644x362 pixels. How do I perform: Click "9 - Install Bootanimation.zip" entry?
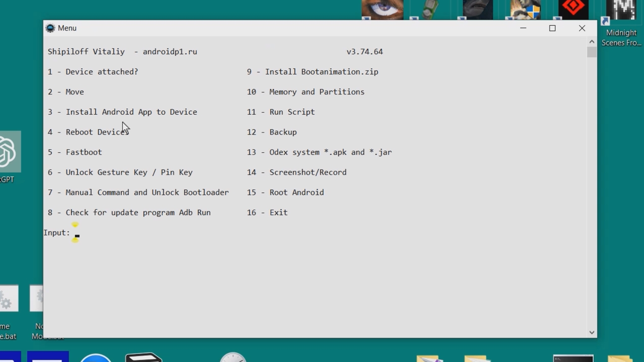click(x=313, y=72)
